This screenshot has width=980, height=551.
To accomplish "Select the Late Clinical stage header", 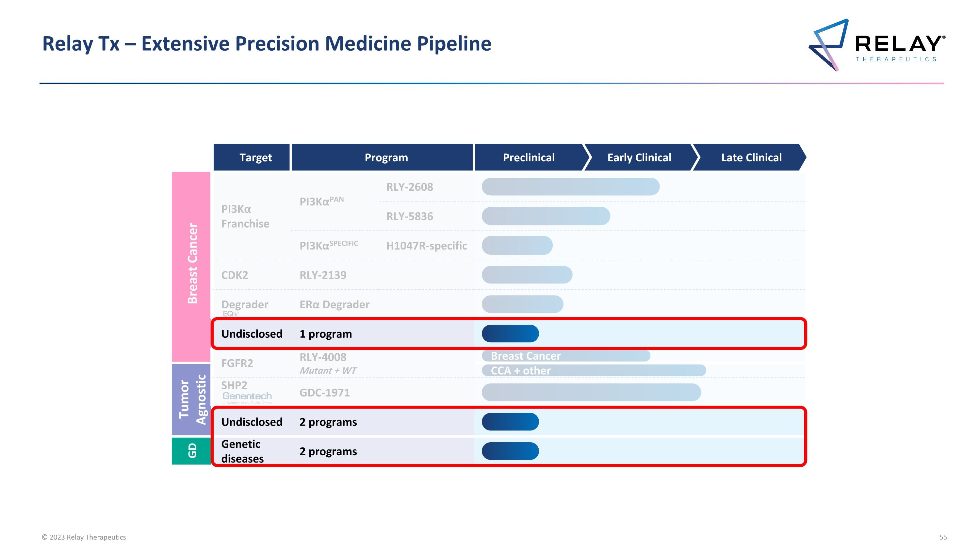I will 751,157.
